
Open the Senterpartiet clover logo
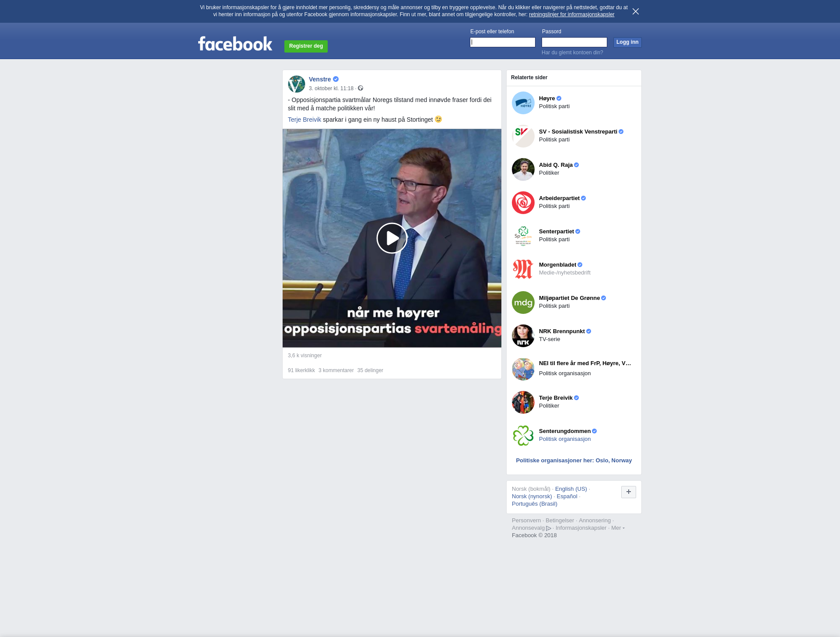(x=523, y=236)
